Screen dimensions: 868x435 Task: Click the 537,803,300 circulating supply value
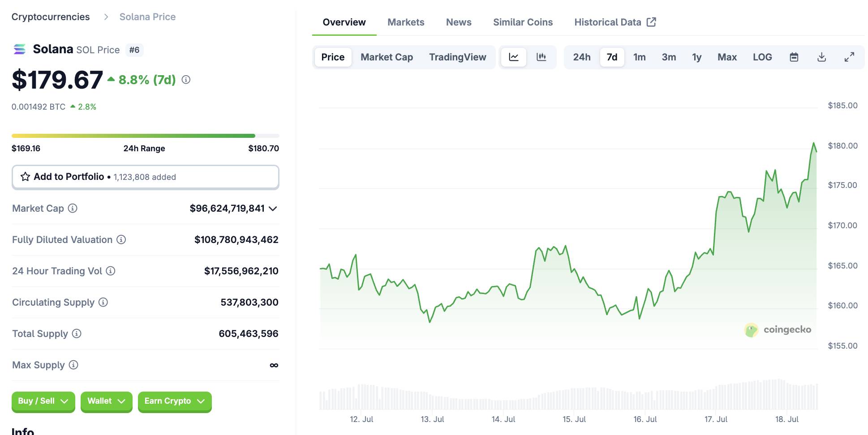click(x=249, y=302)
